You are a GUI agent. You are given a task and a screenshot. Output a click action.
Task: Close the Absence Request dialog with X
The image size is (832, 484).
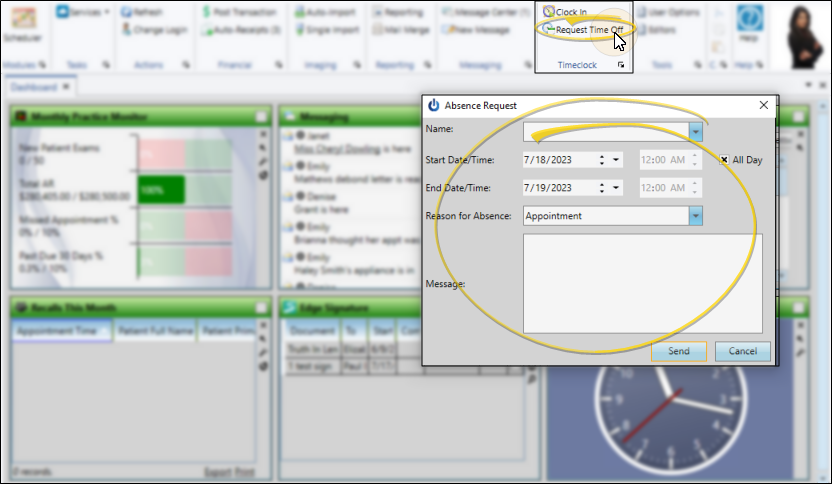[x=764, y=105]
